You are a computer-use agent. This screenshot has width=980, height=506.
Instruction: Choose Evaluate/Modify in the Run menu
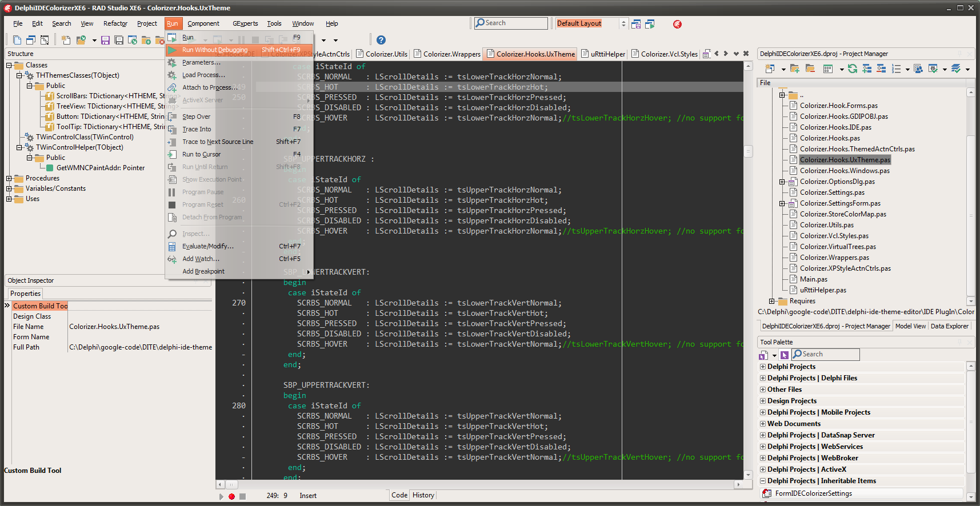[239, 246]
